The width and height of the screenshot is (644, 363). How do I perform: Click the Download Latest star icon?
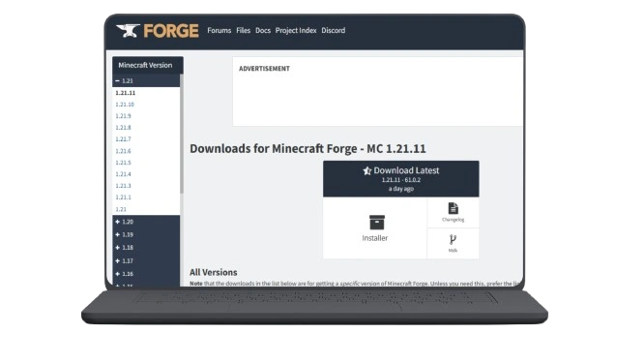(366, 170)
